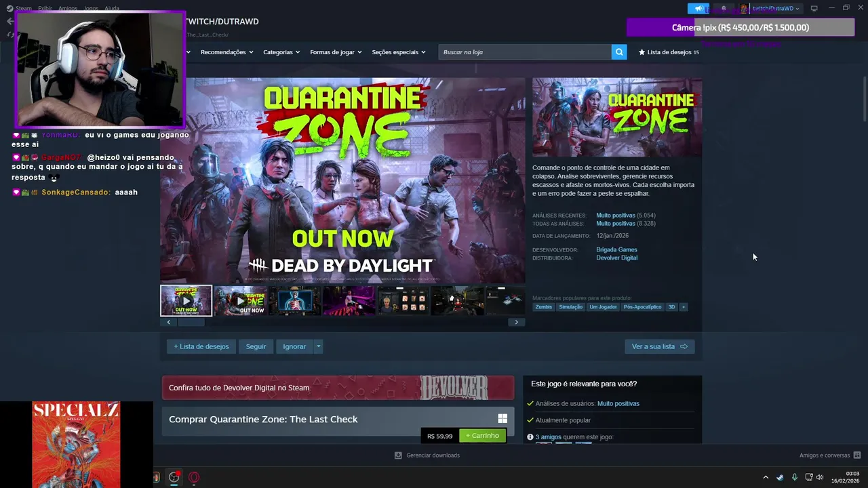Click the network tray icon
Screen dimensions: 868x488
click(808, 477)
